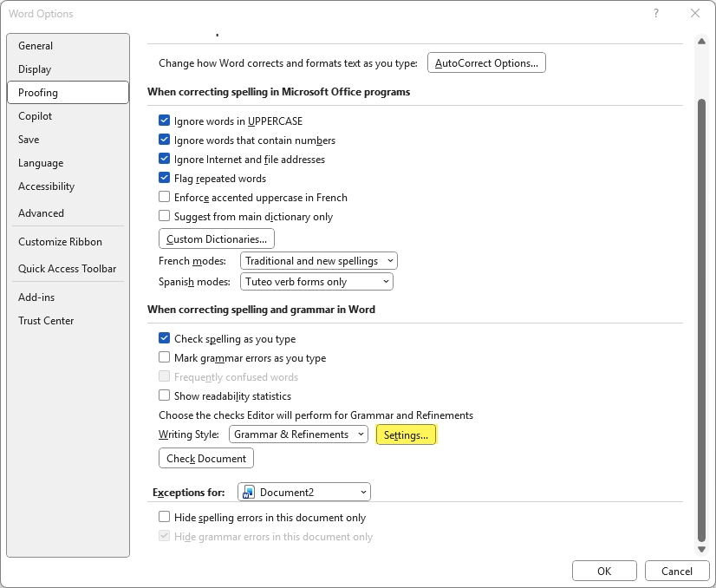The width and height of the screenshot is (716, 588).
Task: Click the AutoCorrect Options button
Action: coord(486,62)
